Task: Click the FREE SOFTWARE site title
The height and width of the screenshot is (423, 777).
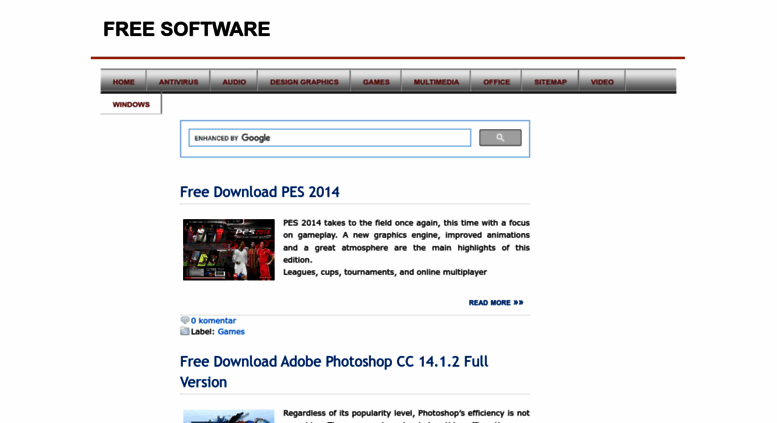Action: [186, 29]
